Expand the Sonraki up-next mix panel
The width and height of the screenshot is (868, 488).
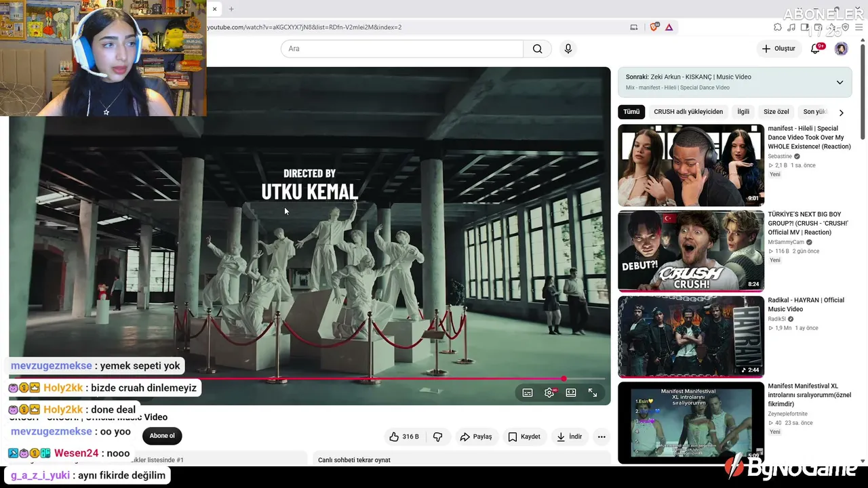click(840, 83)
